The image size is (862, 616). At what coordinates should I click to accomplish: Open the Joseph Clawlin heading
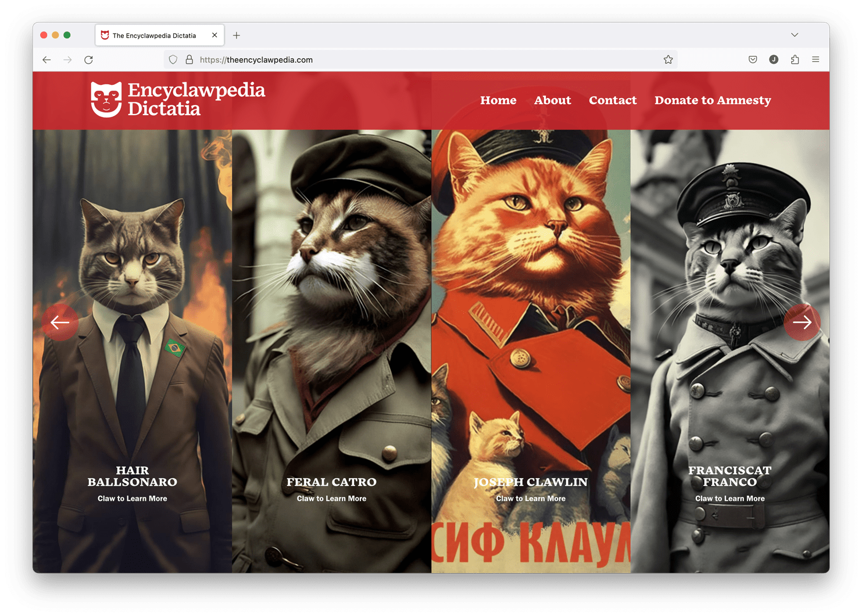[531, 482]
